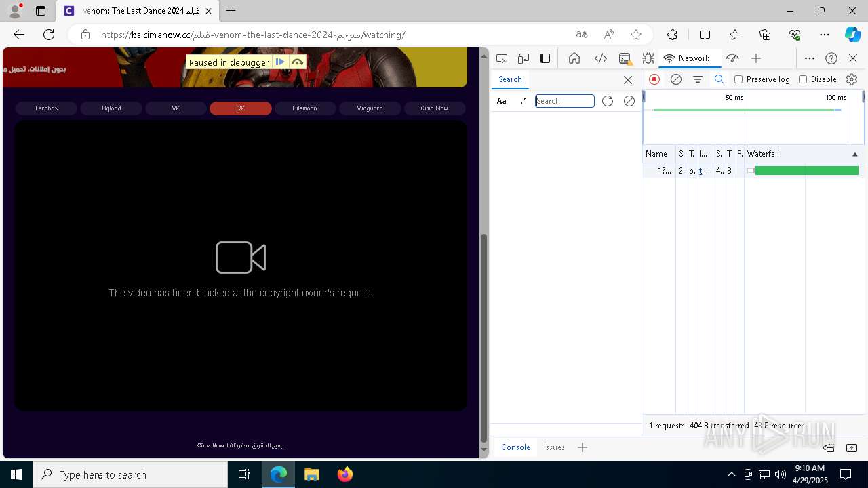Select the Cima Now video server
The width and height of the screenshot is (868, 488).
tap(434, 108)
